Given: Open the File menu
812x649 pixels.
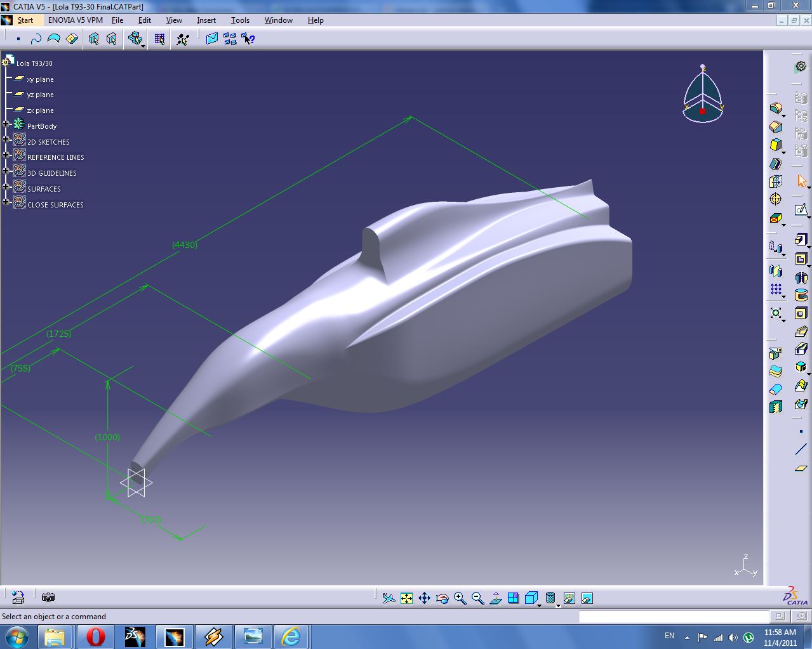Looking at the screenshot, I should [117, 20].
